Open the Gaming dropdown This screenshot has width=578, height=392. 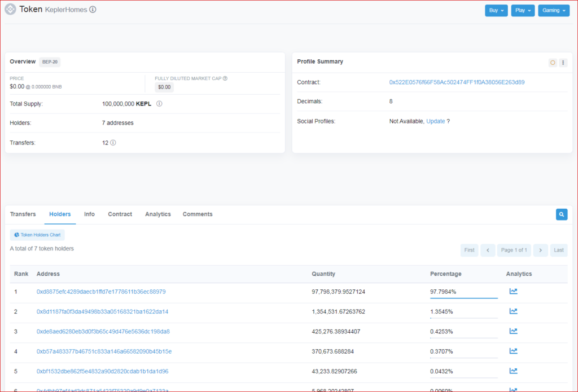click(554, 10)
